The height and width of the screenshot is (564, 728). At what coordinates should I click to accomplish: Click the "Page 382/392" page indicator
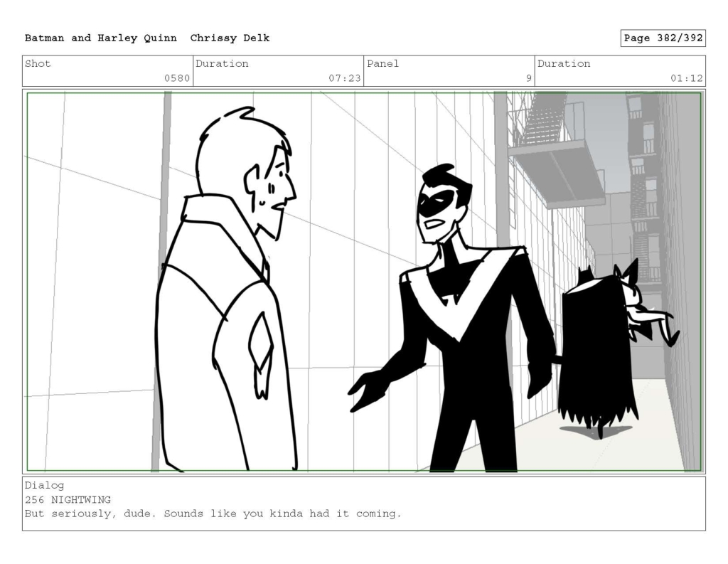pos(663,38)
